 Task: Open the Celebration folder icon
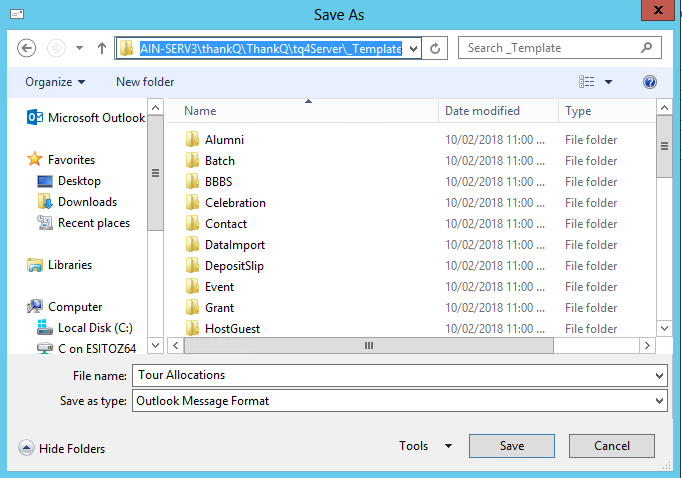pyautogui.click(x=193, y=203)
